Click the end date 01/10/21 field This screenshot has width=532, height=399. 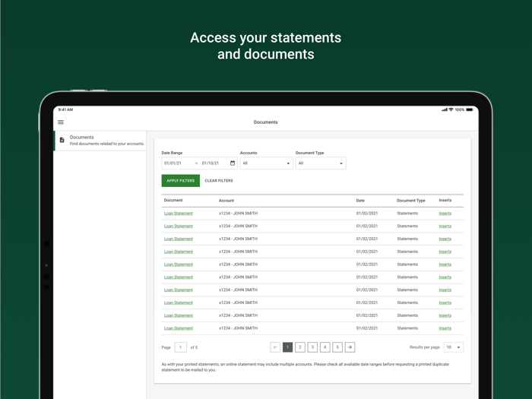[x=211, y=163]
